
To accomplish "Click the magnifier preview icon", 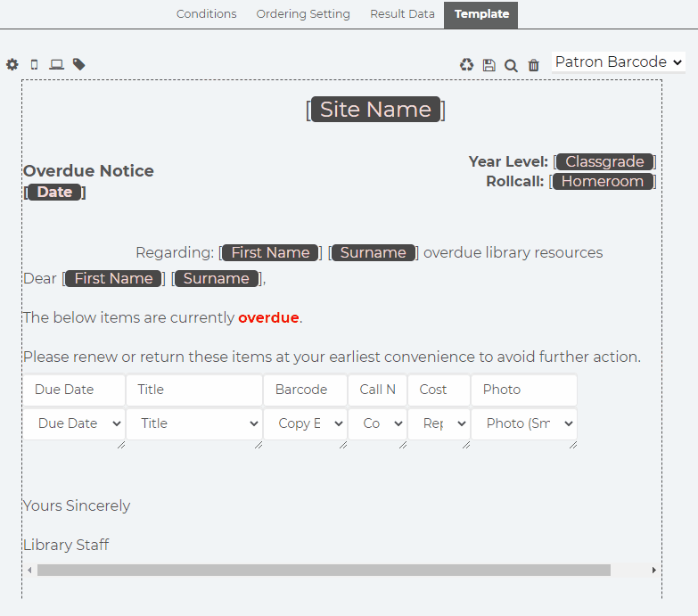I will [511, 65].
